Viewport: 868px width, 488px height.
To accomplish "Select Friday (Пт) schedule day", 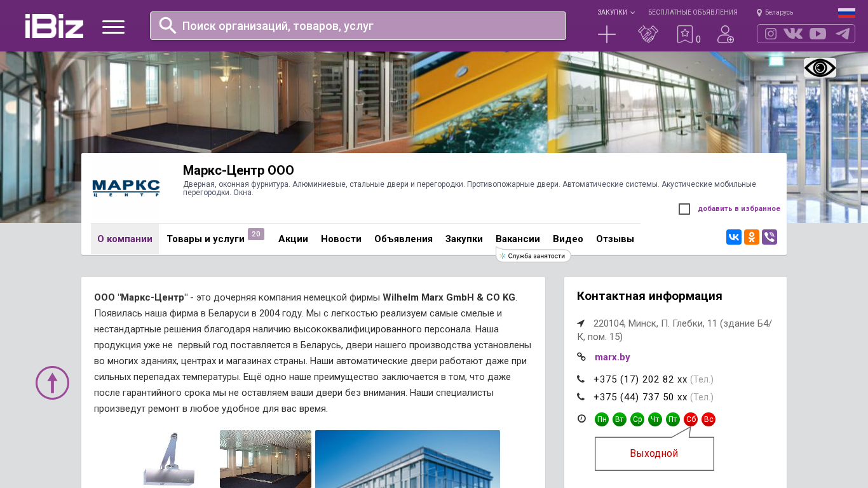I will point(673,419).
